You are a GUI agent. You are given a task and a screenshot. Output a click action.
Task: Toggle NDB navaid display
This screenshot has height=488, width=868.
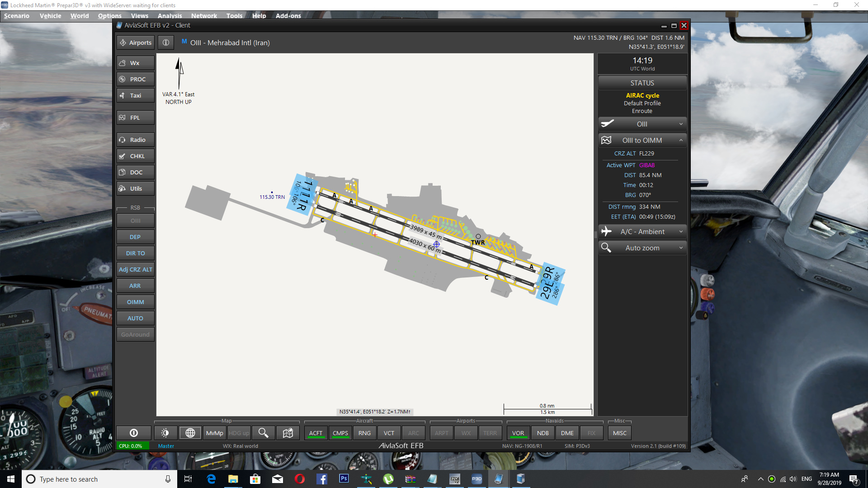point(543,433)
